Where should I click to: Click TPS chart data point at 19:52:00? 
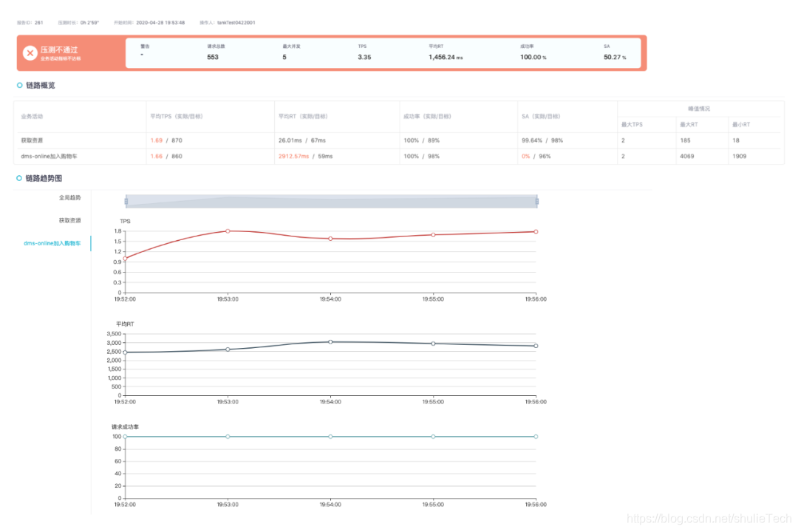point(125,259)
